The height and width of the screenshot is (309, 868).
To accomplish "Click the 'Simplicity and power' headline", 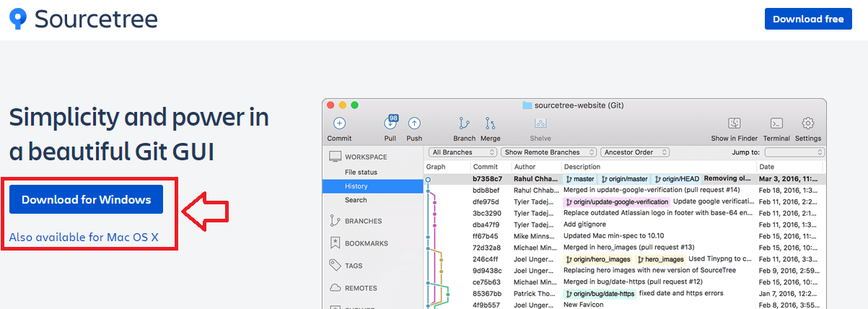I will tap(139, 135).
